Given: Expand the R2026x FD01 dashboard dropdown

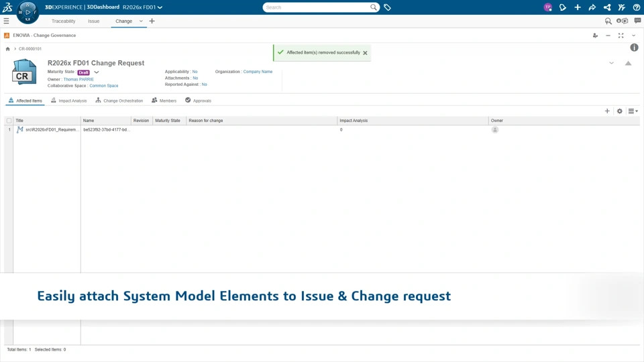Looking at the screenshot, I should (160, 7).
